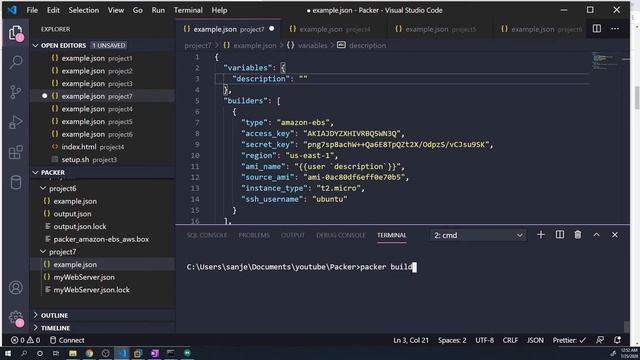The width and height of the screenshot is (640, 360).
Task: Click the Connect status bar item
Action: (67, 340)
